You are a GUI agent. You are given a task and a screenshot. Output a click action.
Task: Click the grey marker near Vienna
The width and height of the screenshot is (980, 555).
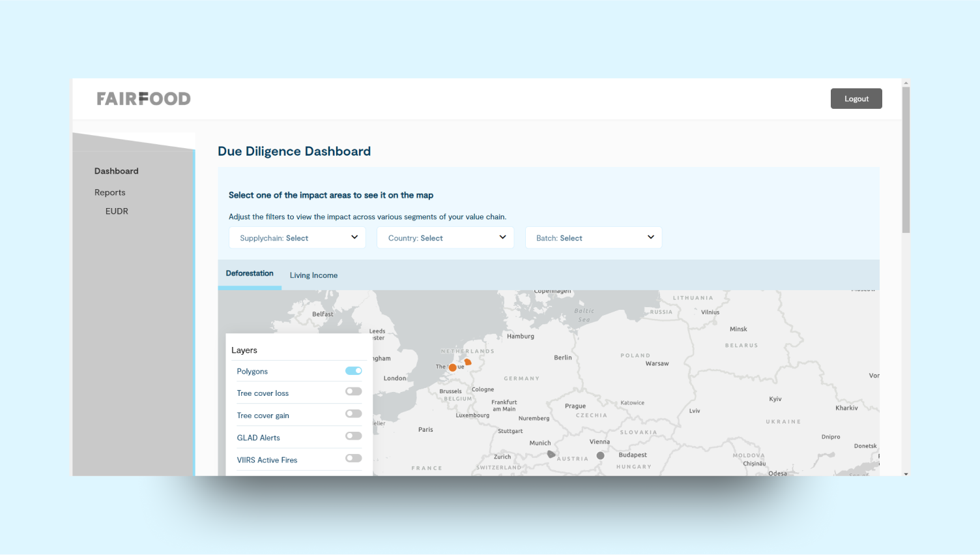click(601, 455)
